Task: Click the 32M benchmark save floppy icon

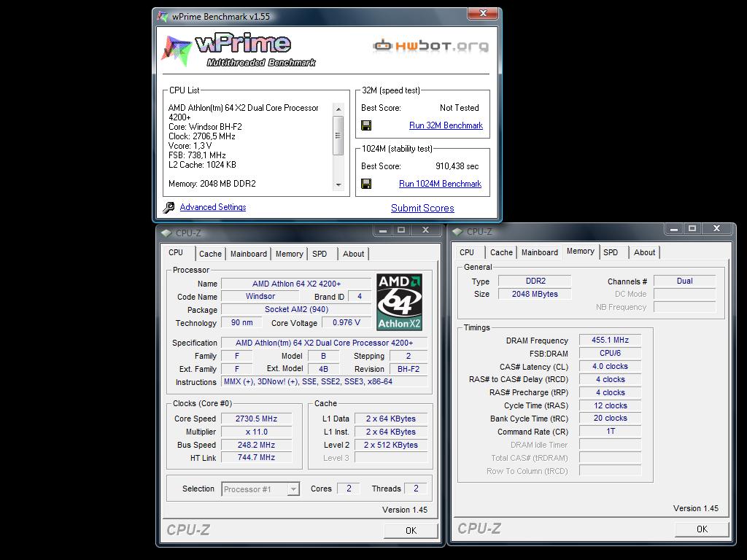Action: (x=366, y=125)
